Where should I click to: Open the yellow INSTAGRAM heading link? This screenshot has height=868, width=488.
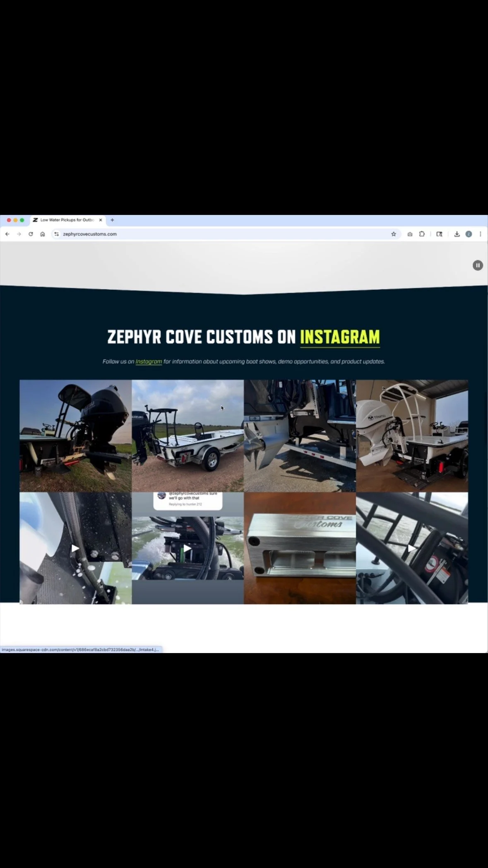coord(340,337)
